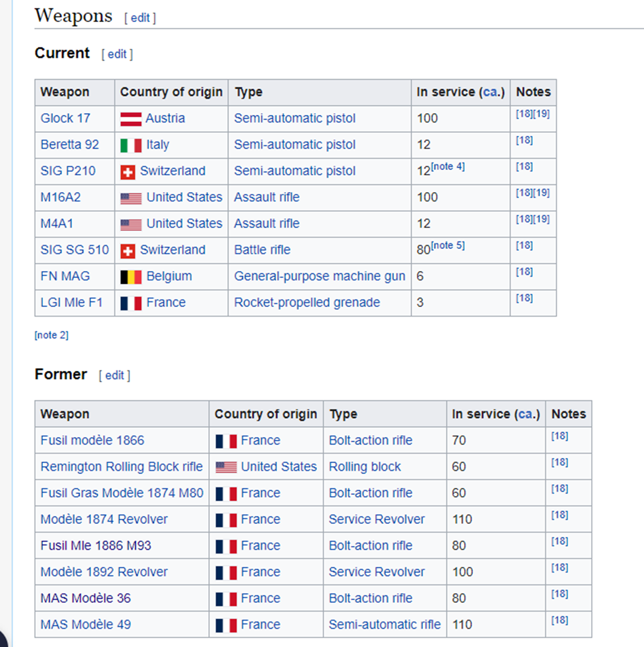Open citation 18 in MAS Modèle 49 row

pos(560,620)
